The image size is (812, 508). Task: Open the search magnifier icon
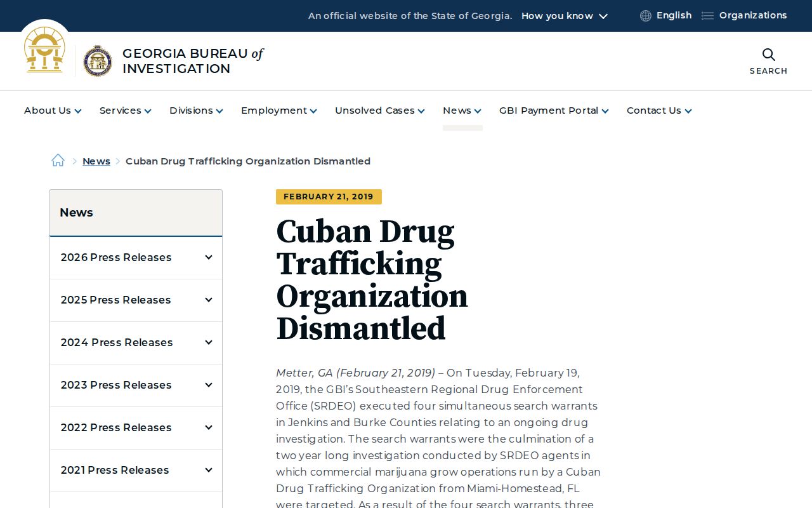click(768, 55)
